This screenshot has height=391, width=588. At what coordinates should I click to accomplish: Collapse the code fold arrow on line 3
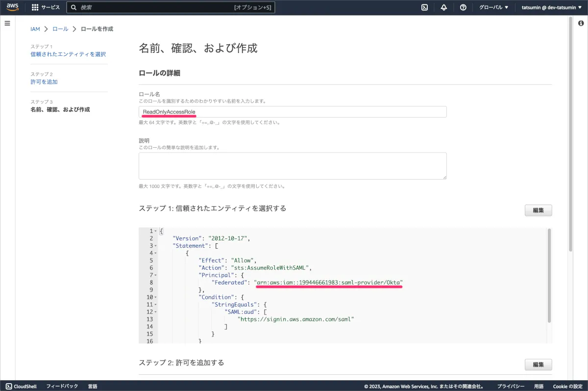click(x=155, y=246)
